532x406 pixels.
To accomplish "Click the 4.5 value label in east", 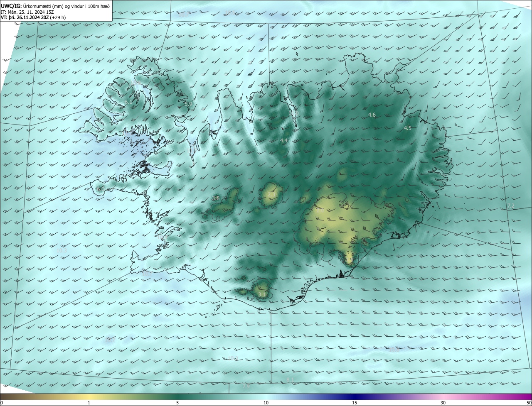I will pos(407,128).
